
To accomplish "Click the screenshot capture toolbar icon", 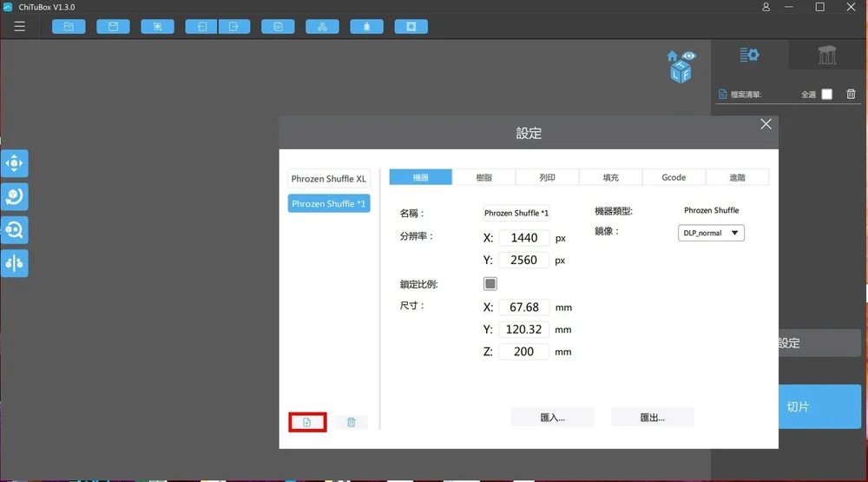I will [157, 27].
